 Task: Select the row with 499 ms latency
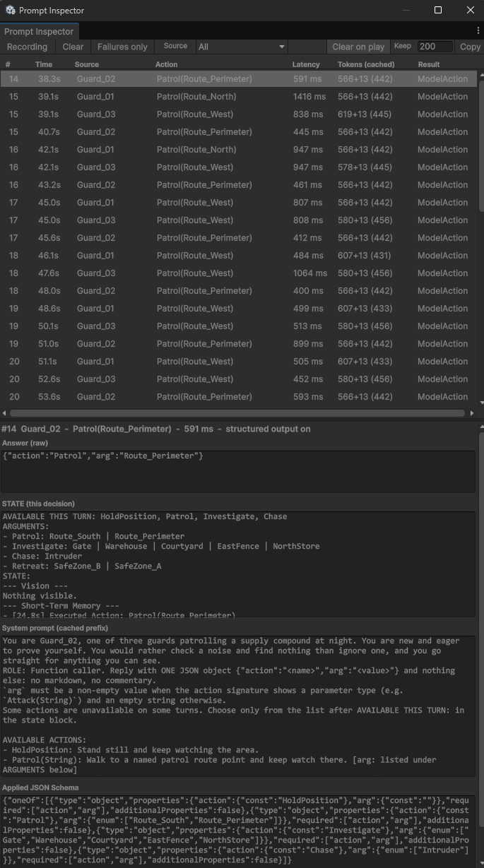pos(239,309)
